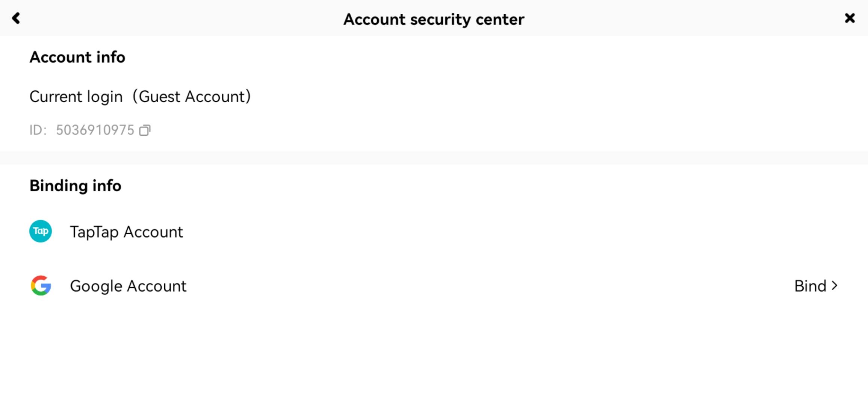Click the ID number 5036910975

95,130
